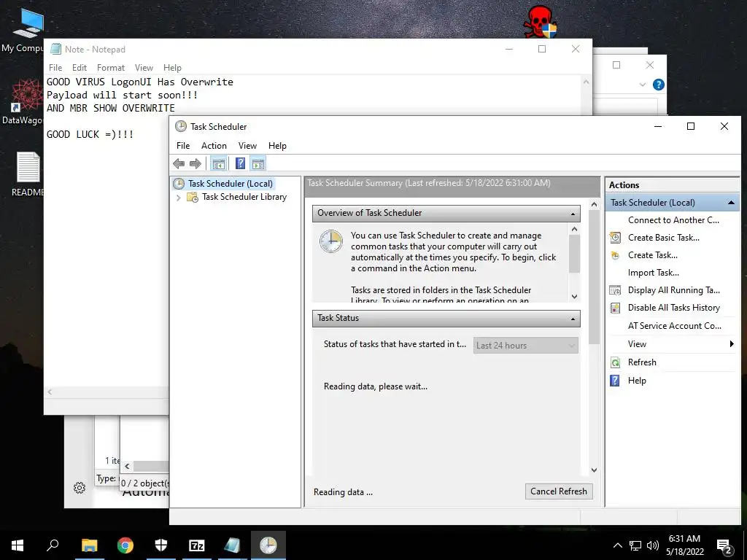Click settings gear in background window
The height and width of the screenshot is (560, 747).
click(80, 488)
